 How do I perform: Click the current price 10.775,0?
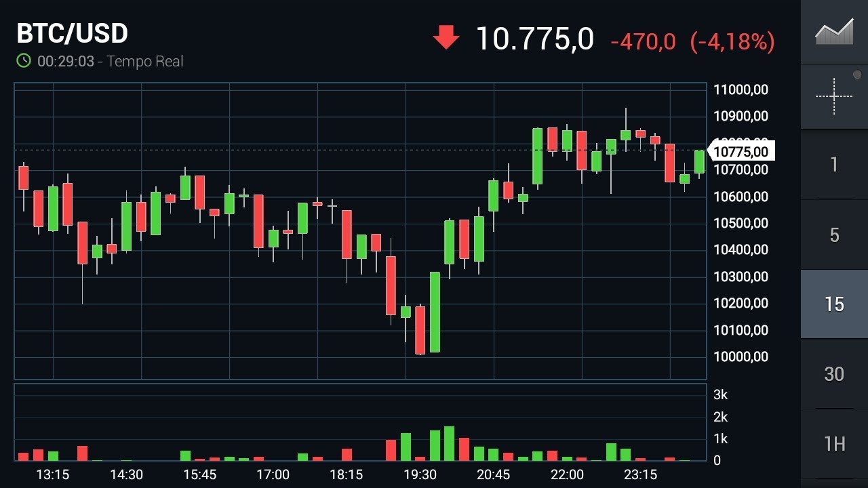pyautogui.click(x=534, y=39)
